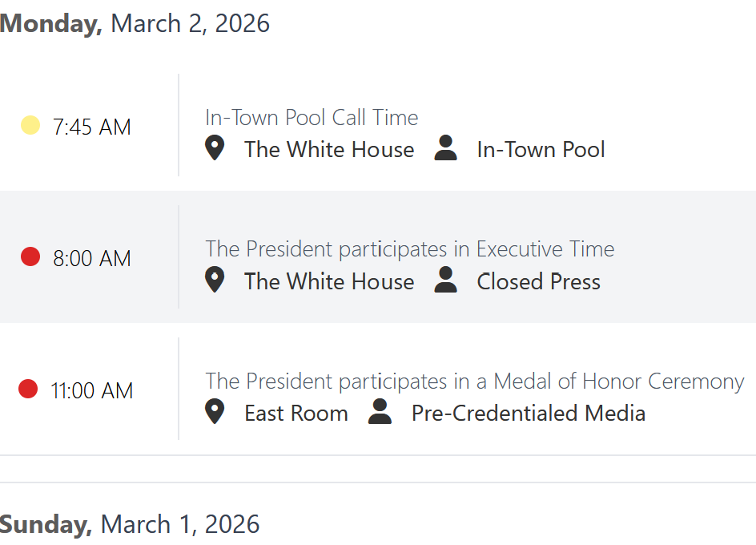Click the red status dot at 11:00 AM
This screenshot has width=756, height=545.
[28, 389]
